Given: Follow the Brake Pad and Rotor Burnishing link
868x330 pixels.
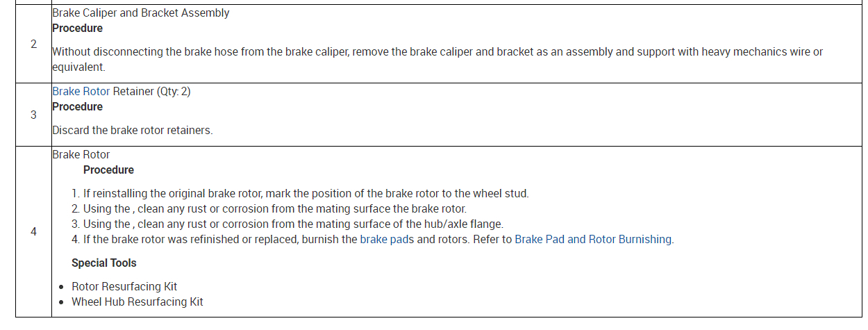Looking at the screenshot, I should point(593,240).
